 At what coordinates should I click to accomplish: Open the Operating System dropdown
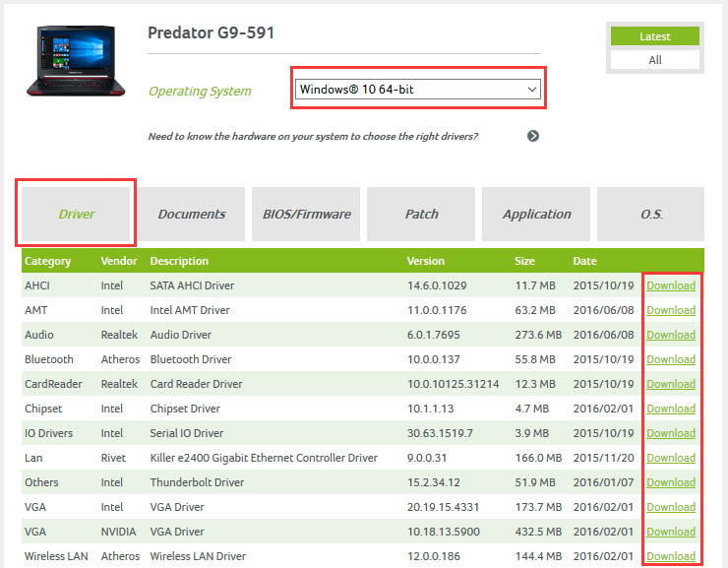(418, 90)
